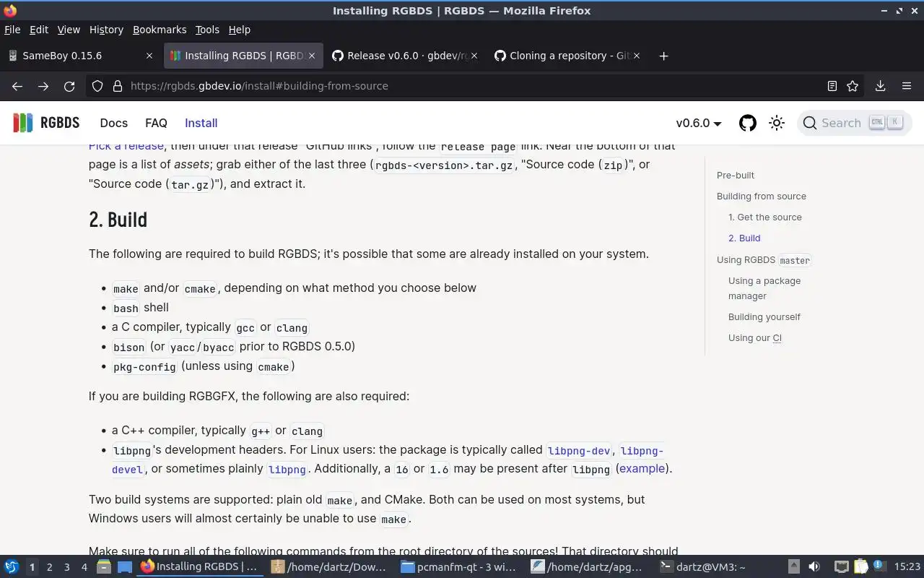Open a new tab with the plus button
The height and width of the screenshot is (578, 924).
point(663,56)
